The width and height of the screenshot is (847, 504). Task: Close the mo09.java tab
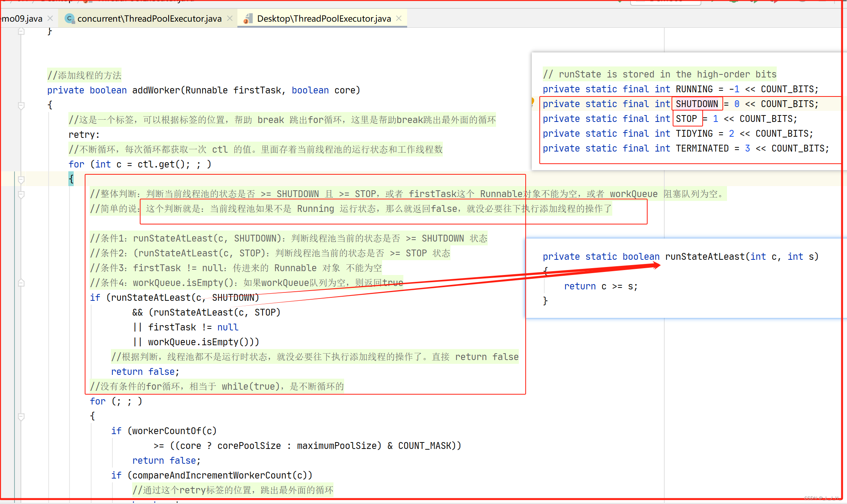(x=50, y=18)
